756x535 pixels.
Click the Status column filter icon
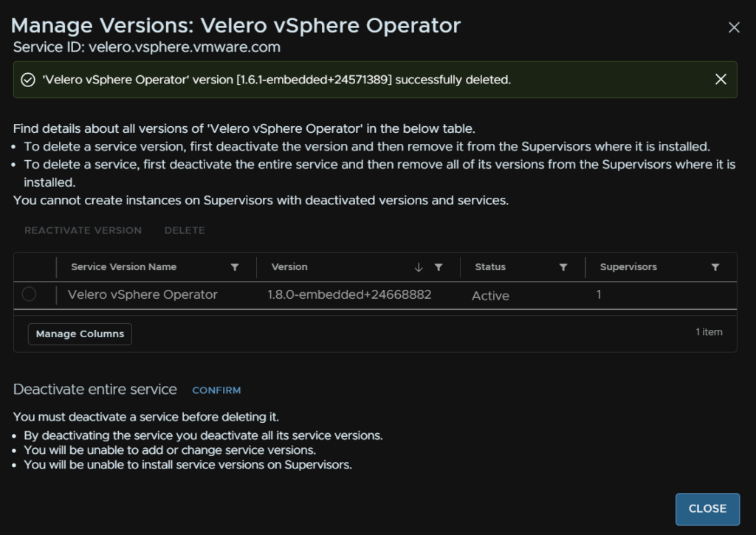coord(563,267)
